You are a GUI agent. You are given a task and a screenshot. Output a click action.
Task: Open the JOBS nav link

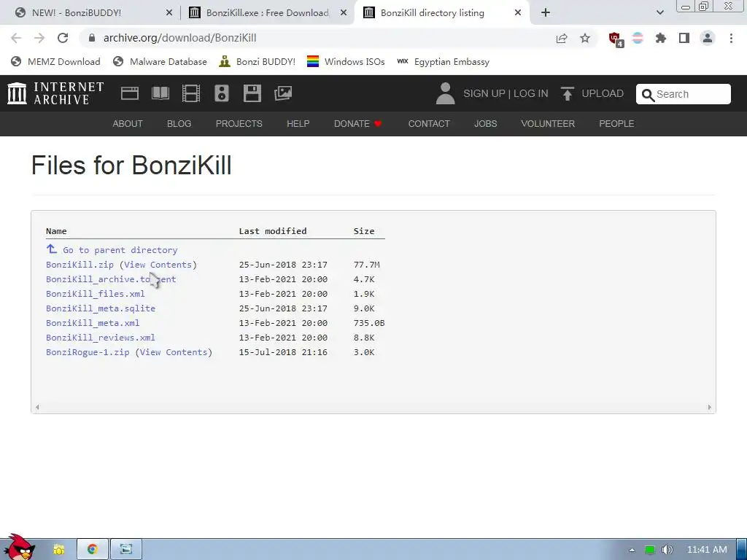point(485,124)
